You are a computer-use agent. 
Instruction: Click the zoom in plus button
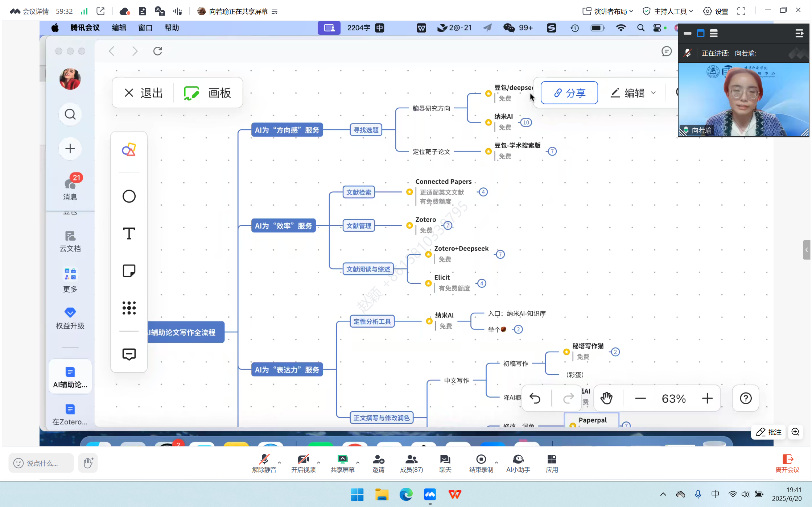tap(707, 398)
